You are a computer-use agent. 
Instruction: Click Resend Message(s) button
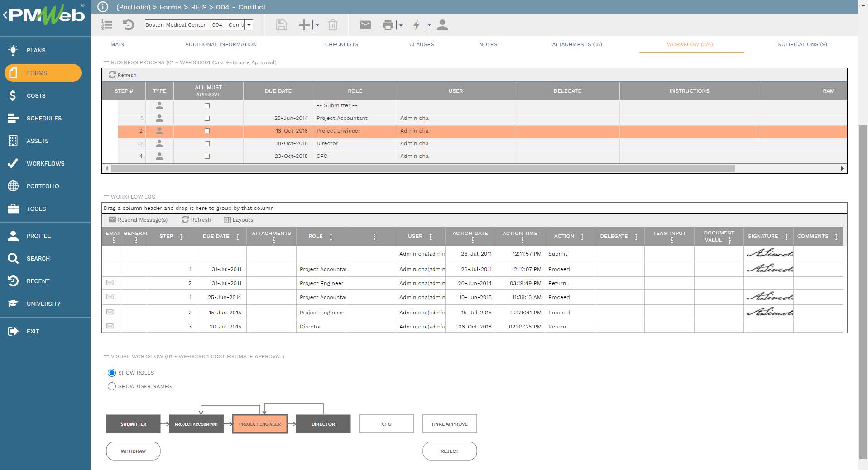click(138, 220)
